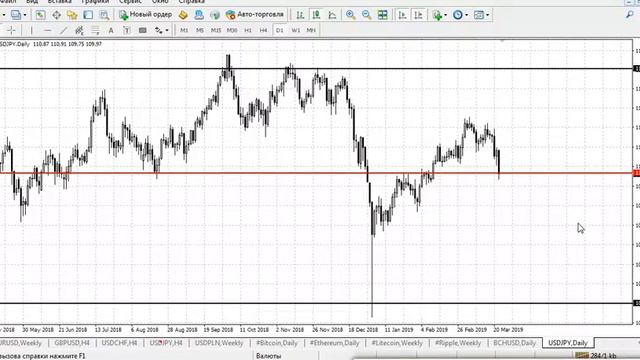640x360 pixels.
Task: Show the Navigator panel (star folder icon)
Action: [x=72, y=15]
